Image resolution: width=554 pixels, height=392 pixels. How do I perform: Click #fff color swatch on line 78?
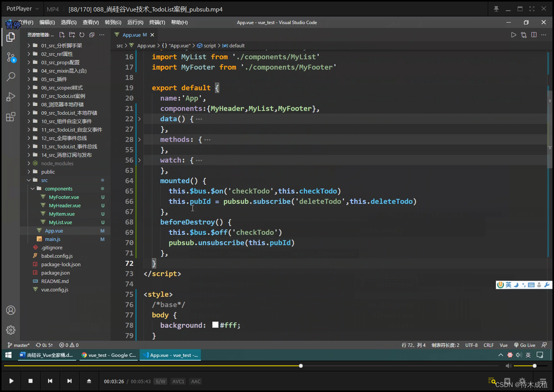click(x=215, y=325)
